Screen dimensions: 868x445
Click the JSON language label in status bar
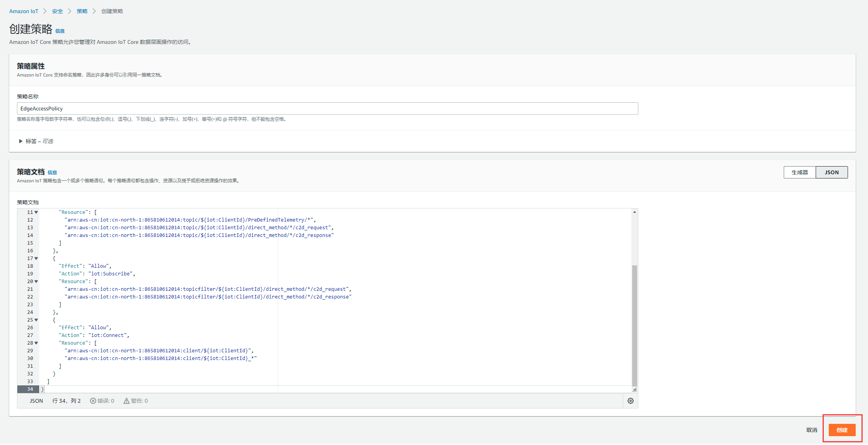tap(36, 401)
